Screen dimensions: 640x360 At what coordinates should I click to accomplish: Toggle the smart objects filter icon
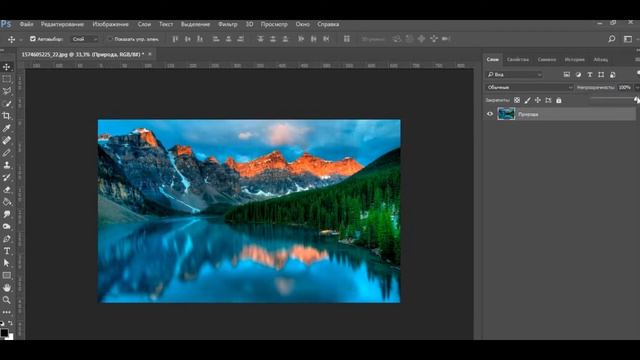click(613, 75)
